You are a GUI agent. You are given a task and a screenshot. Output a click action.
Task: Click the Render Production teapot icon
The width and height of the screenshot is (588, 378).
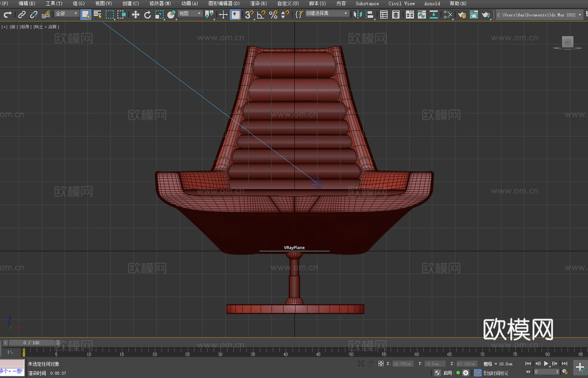(486, 14)
